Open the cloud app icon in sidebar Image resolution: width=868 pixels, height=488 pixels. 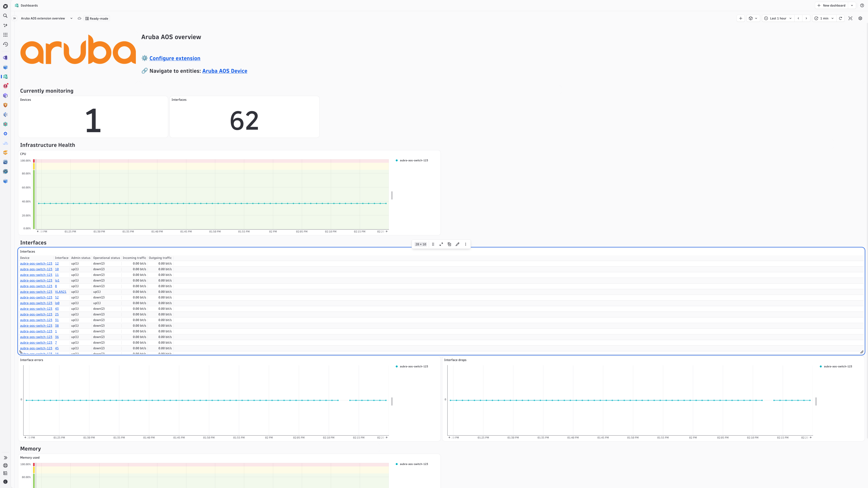tap(5, 143)
